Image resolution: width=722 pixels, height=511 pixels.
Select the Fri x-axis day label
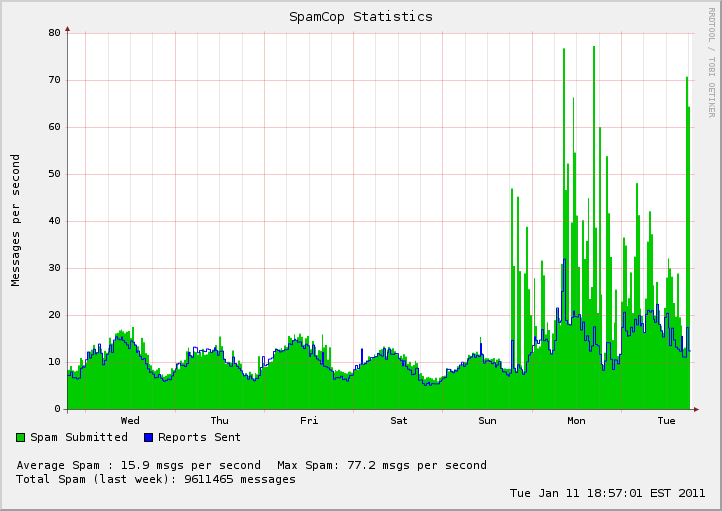pos(309,421)
